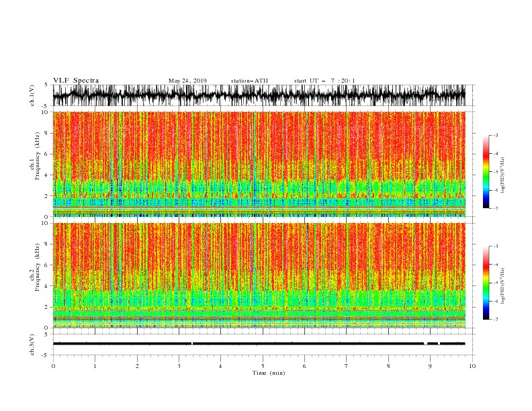The image size is (532, 411).
Task: Click the "ch.2 Frequency (kHz)" axis label
Action: 35,267
